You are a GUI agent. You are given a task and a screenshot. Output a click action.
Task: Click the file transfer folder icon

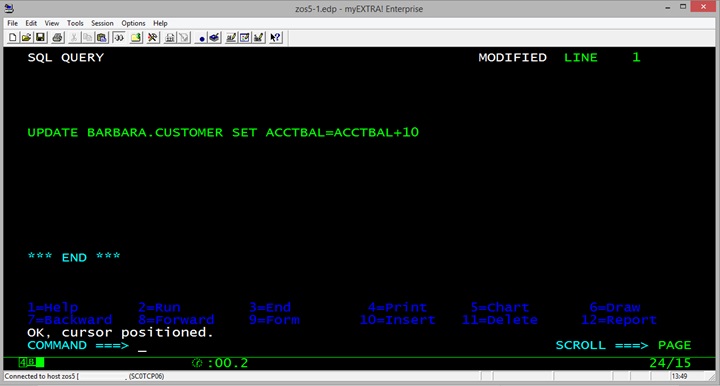[135, 38]
